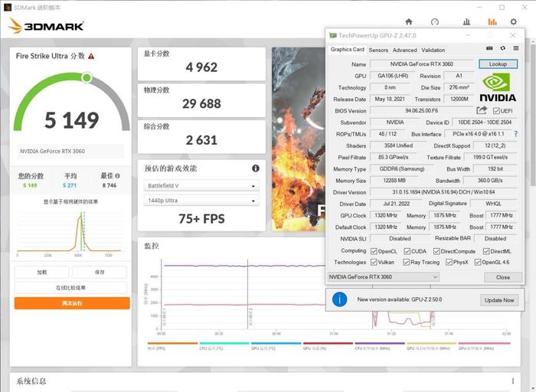Open GPU selector dropdown showing RTX 3060
The height and width of the screenshot is (392, 536).
[x=383, y=277]
